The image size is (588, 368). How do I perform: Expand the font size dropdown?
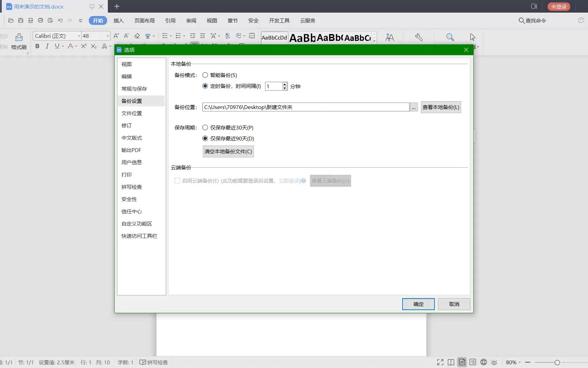108,36
